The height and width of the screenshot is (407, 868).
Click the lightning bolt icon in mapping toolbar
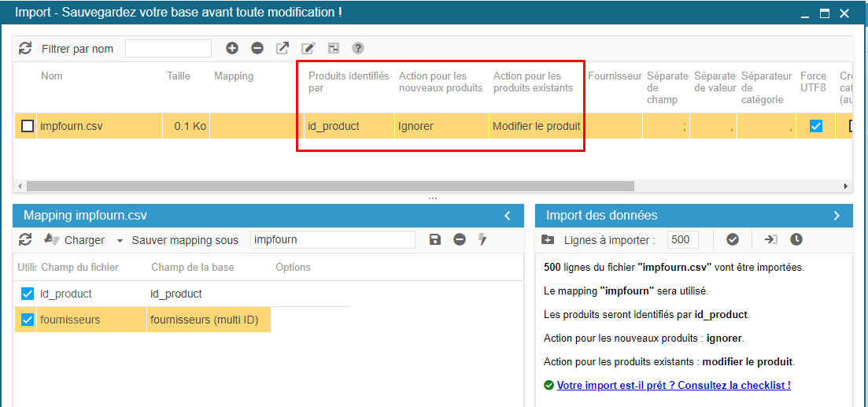tap(483, 239)
